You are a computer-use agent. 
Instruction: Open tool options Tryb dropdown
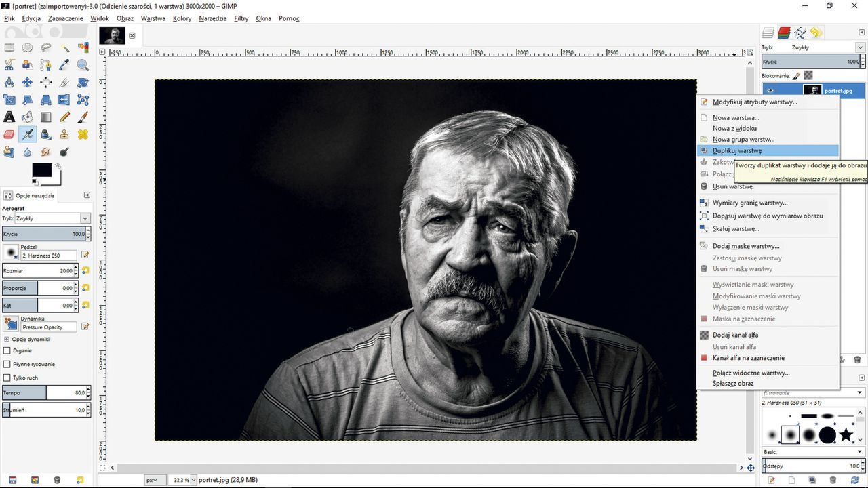tap(53, 218)
